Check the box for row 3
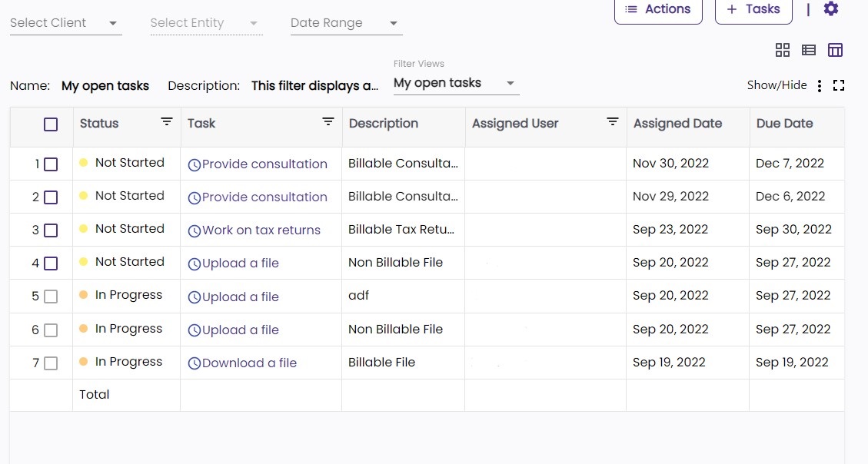 51,230
